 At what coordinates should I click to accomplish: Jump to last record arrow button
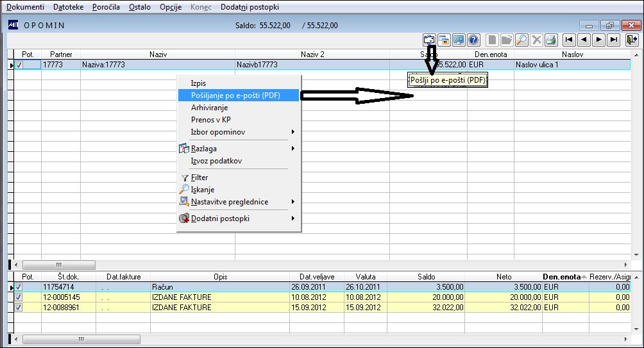tap(614, 40)
